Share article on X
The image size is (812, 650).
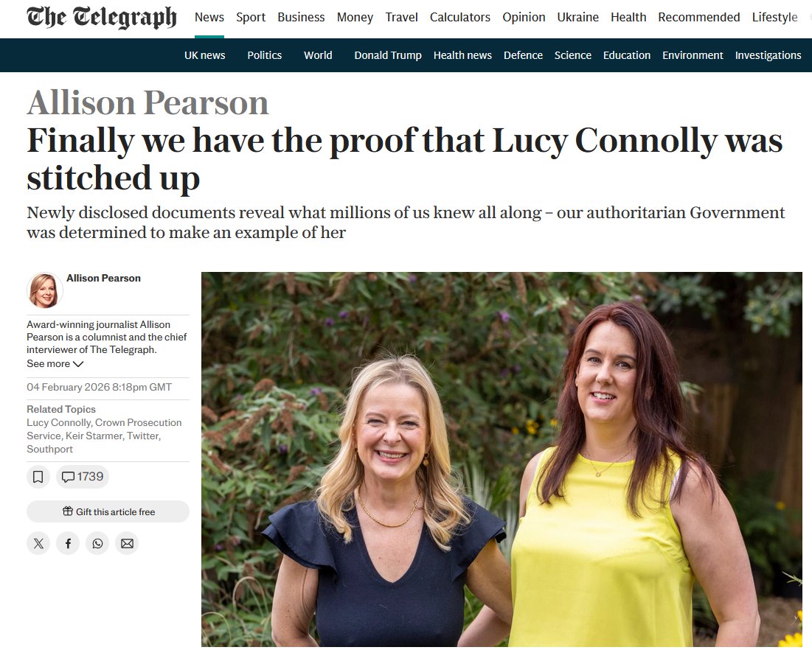click(38, 543)
